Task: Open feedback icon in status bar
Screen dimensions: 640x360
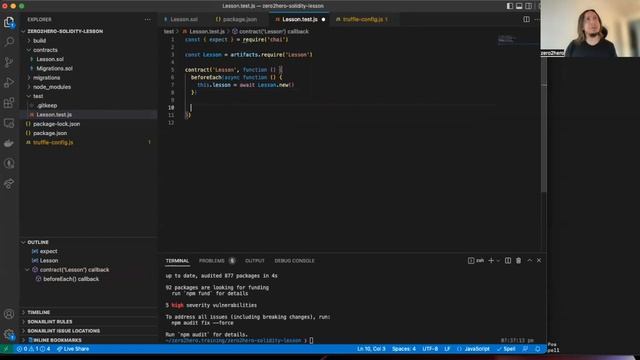Action: [525, 349]
